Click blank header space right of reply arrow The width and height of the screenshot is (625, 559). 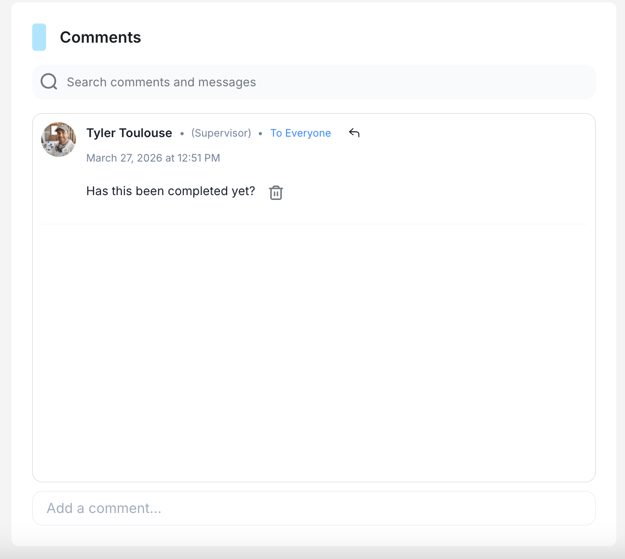470,133
